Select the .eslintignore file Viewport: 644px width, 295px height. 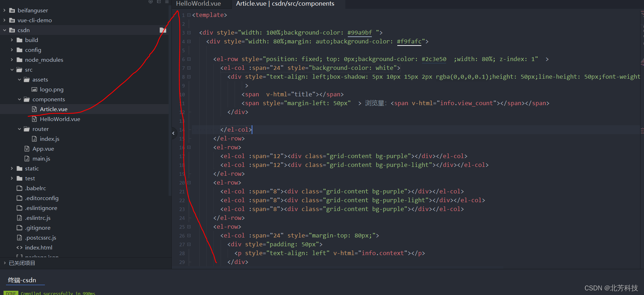click(x=41, y=208)
